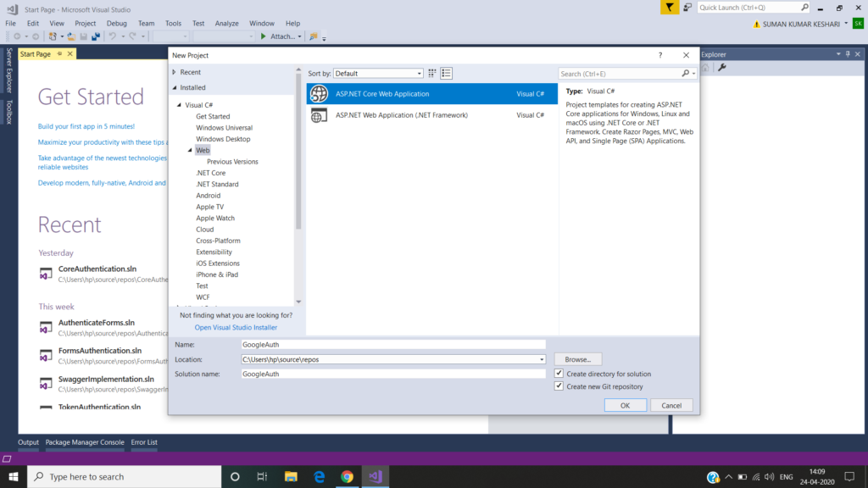The height and width of the screenshot is (488, 868).
Task: Click the pin icon on Start Page tab
Action: 60,53
